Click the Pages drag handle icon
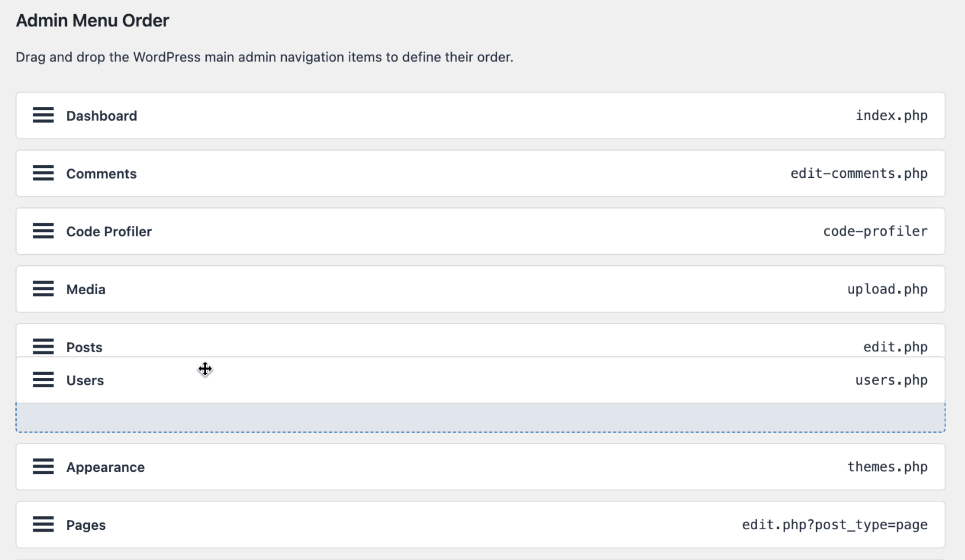965x560 pixels. [x=43, y=524]
